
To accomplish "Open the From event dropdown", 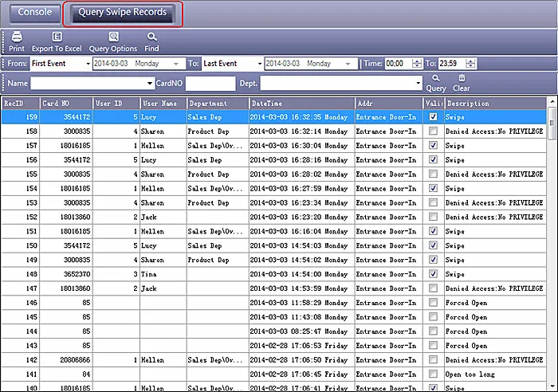I will (88, 64).
